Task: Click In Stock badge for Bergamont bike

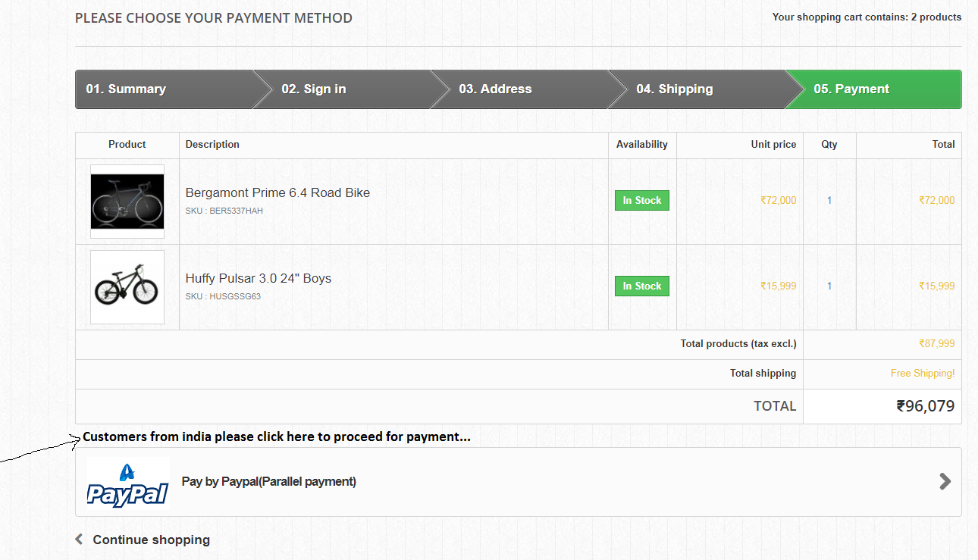Action: pos(641,200)
